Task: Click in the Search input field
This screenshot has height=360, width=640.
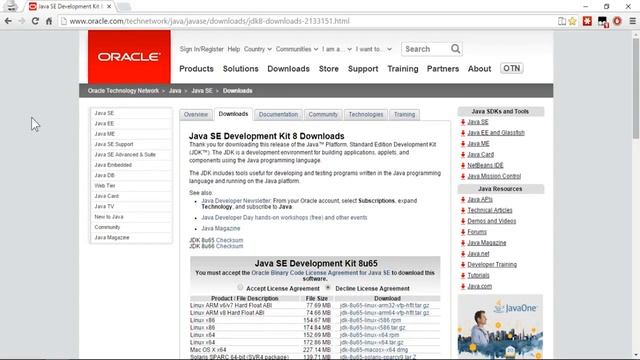Action: pyautogui.click(x=426, y=49)
